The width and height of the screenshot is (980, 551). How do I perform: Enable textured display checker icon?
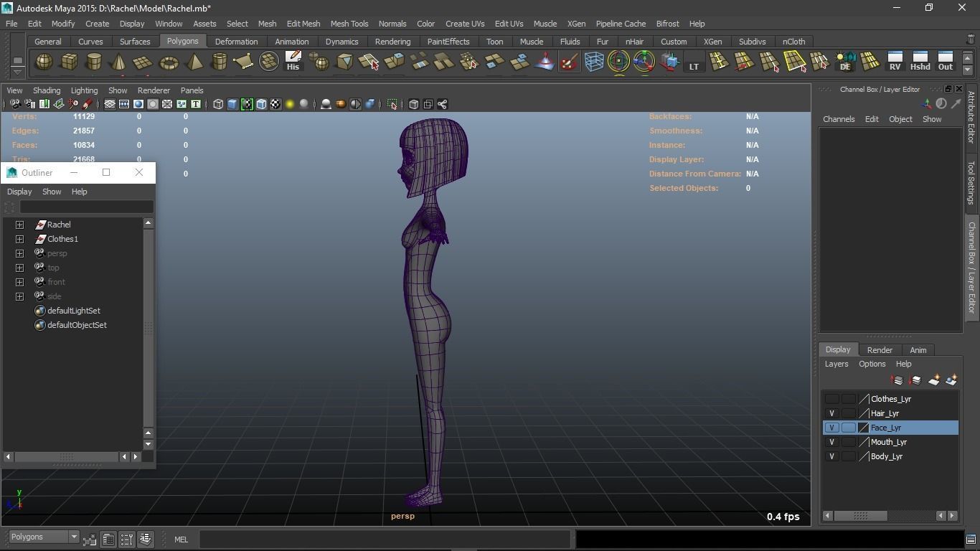[x=275, y=104]
